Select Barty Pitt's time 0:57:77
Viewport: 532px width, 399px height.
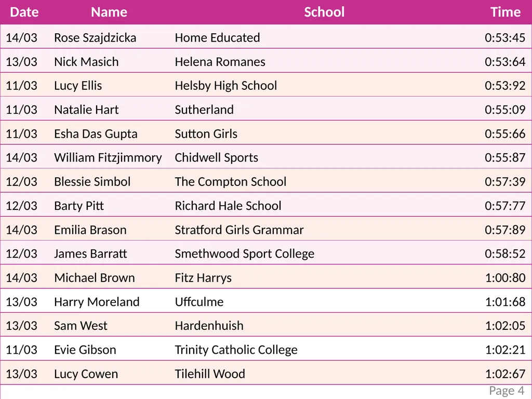(505, 206)
